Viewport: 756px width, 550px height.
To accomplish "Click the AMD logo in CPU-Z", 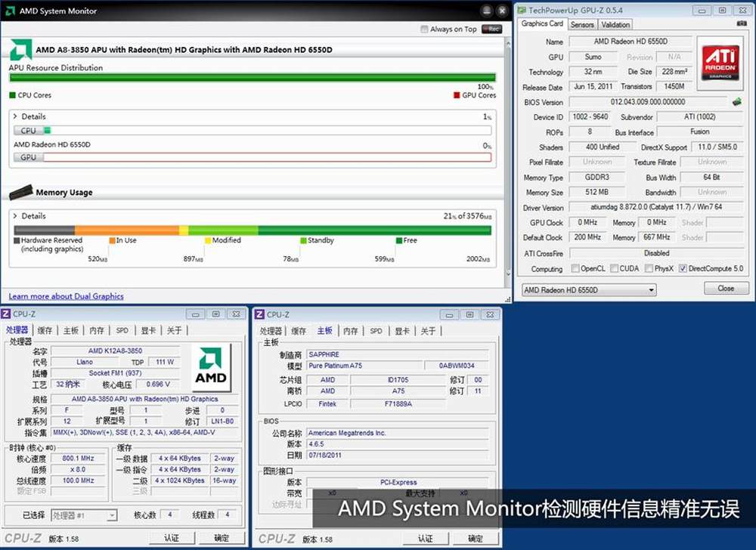I will click(210, 368).
